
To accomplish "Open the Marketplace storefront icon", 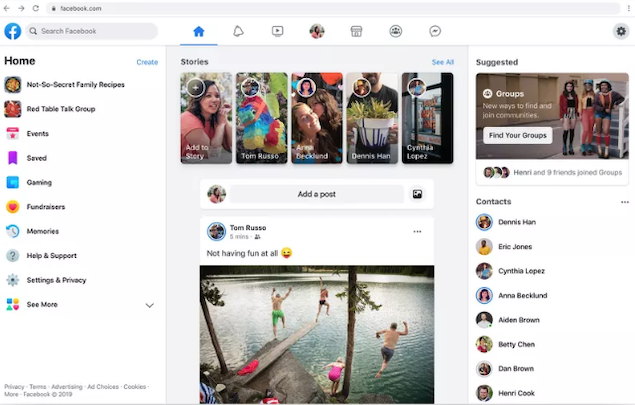I will coord(356,31).
